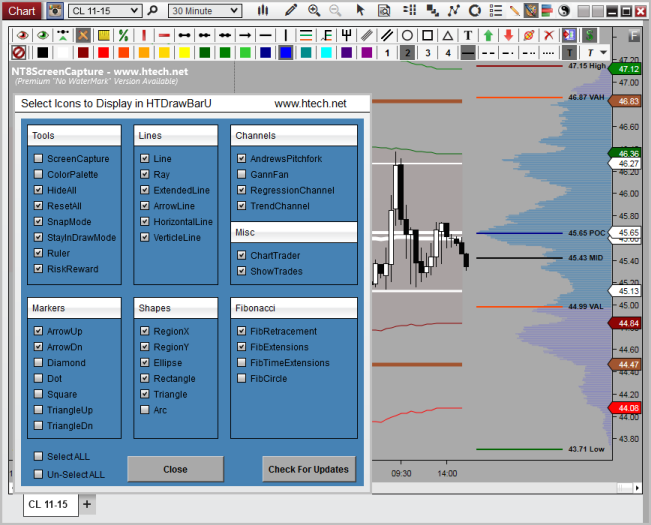Select the cursor pointer tool
This screenshot has width=651, height=525.
pos(360,10)
